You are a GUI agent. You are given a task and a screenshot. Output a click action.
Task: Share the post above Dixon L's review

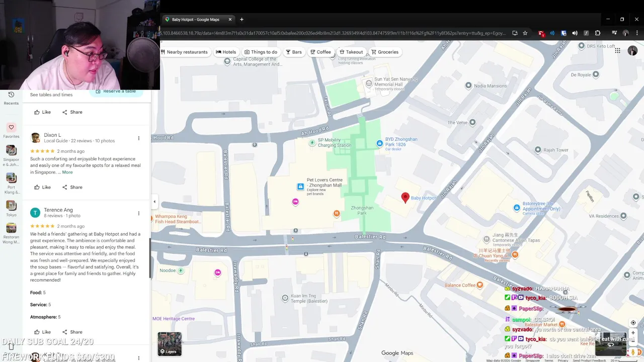72,112
